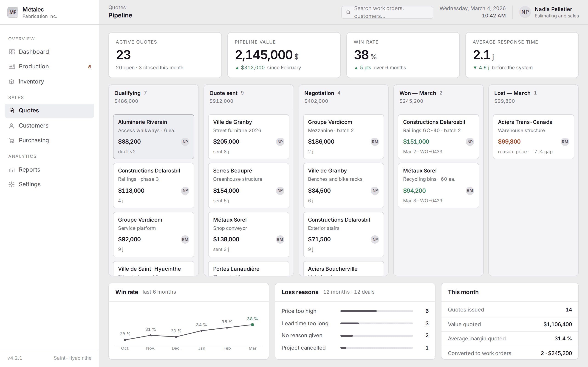
Task: Open the Reports bar chart icon
Action: point(11,170)
